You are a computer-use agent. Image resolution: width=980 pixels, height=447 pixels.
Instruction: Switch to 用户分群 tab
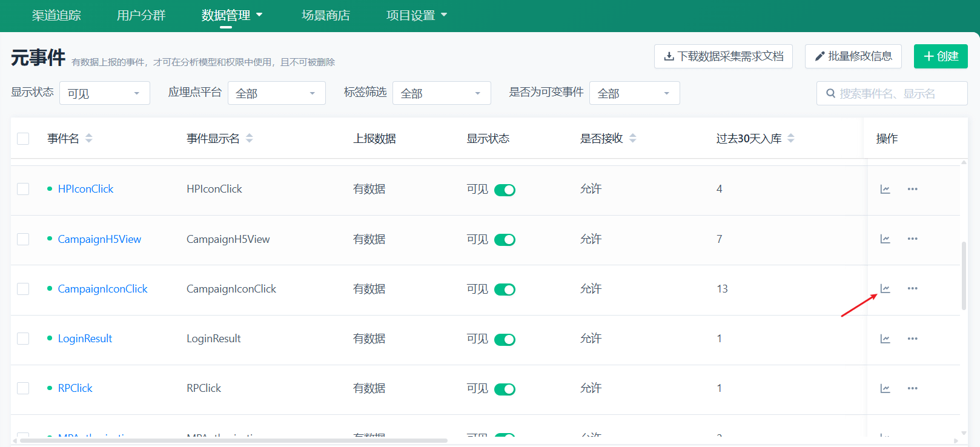141,15
